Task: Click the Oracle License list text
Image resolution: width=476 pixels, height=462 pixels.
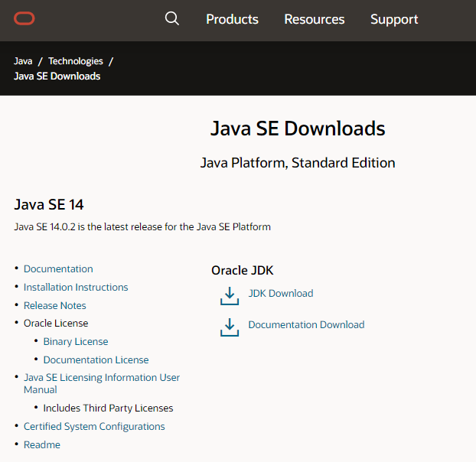Action: click(56, 324)
